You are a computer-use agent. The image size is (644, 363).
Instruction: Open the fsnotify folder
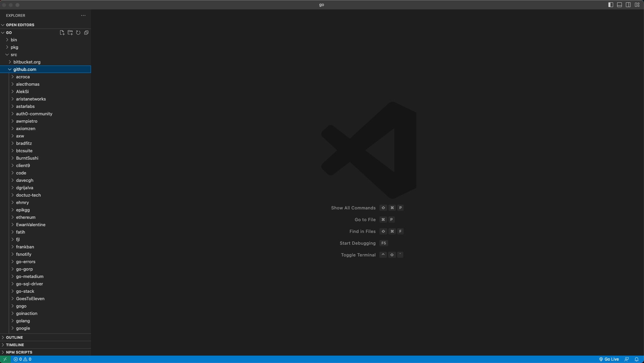[x=45, y=254]
